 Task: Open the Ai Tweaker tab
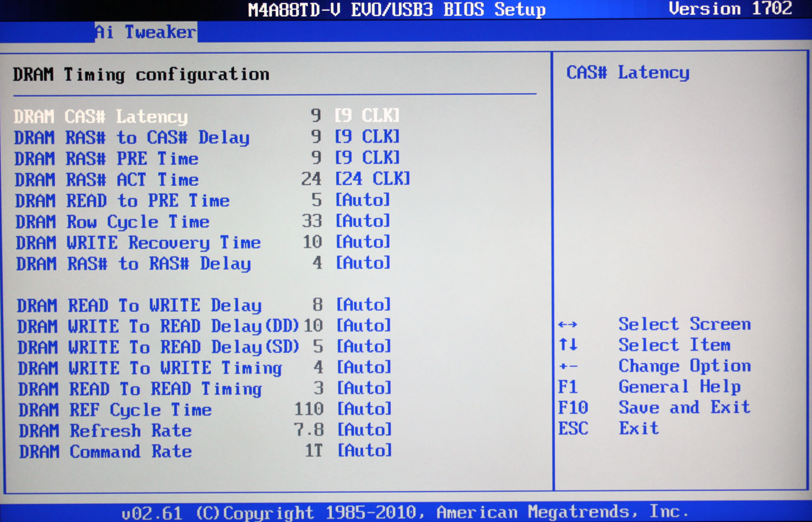coord(145,32)
